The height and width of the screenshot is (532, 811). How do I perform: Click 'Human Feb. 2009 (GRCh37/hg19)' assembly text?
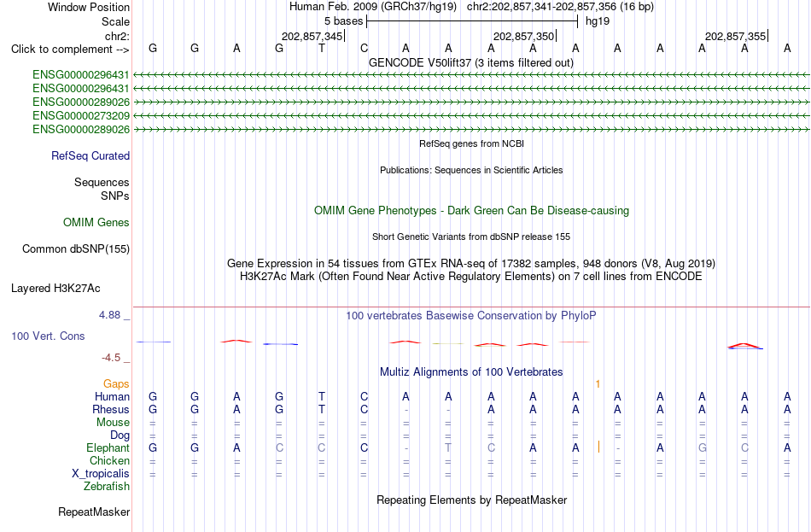373,7
